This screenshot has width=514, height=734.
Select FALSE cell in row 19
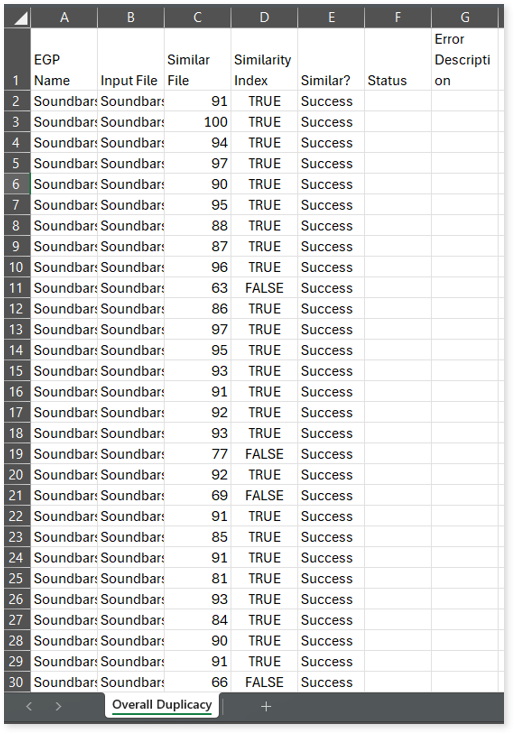click(x=264, y=454)
